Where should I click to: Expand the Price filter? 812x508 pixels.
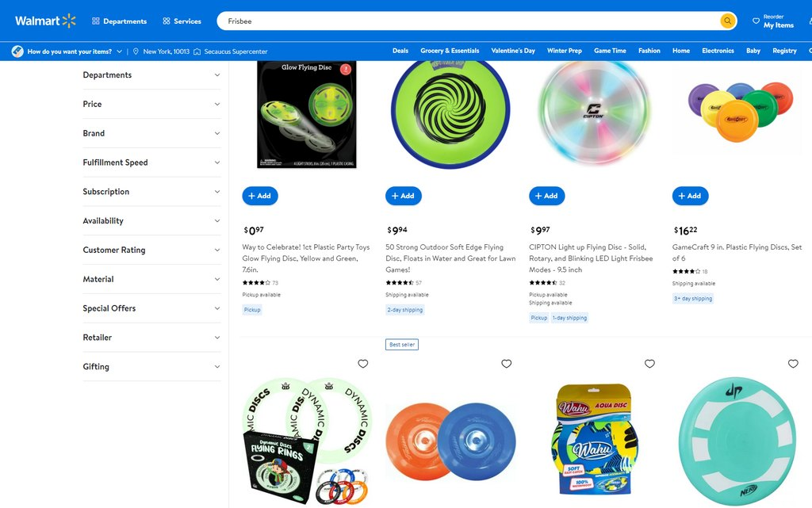pyautogui.click(x=151, y=104)
